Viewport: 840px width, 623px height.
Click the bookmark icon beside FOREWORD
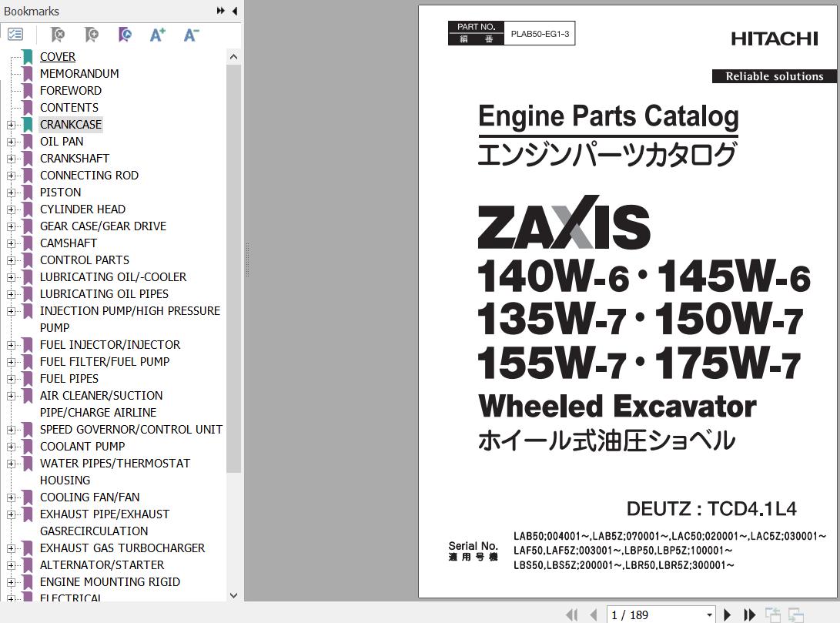tap(28, 91)
